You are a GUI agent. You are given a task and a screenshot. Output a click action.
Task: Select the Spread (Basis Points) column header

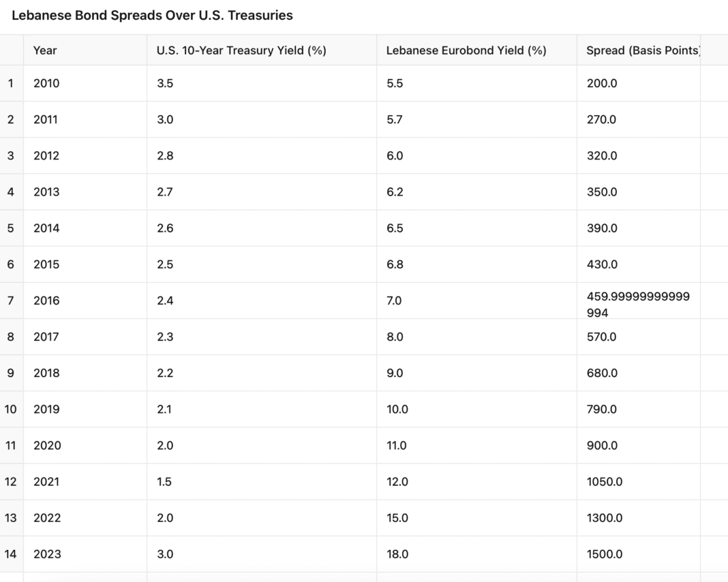click(x=643, y=50)
